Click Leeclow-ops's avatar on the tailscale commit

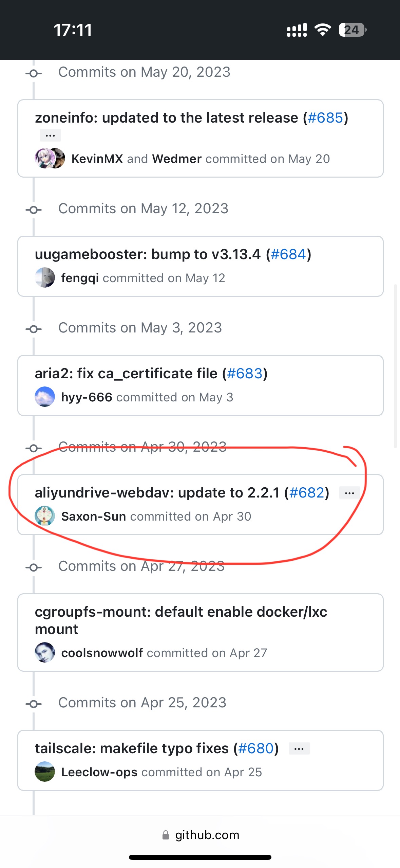(x=44, y=772)
